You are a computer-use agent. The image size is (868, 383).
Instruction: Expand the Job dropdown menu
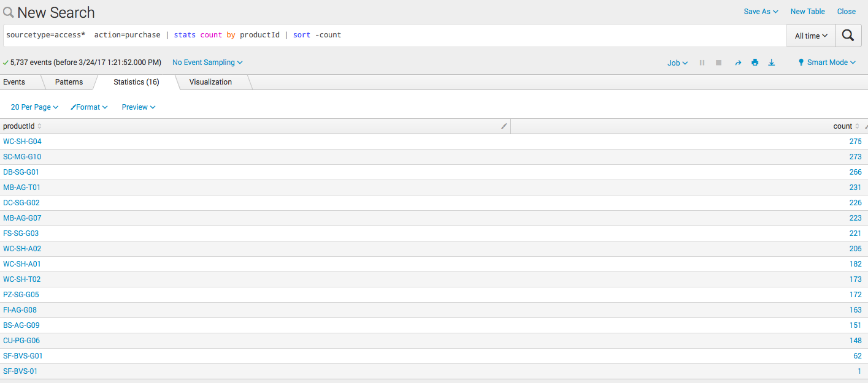pyautogui.click(x=677, y=62)
